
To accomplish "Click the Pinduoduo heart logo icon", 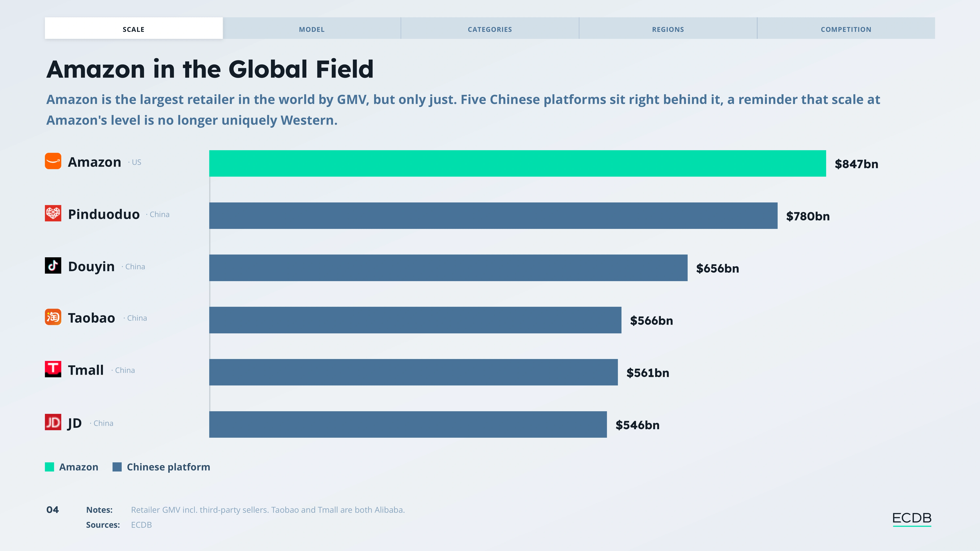I will tap(53, 213).
